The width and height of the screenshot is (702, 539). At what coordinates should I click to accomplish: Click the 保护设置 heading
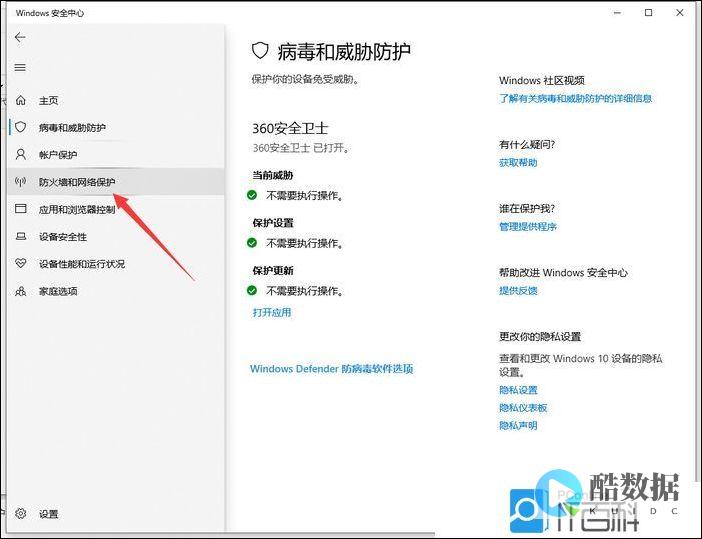273,222
